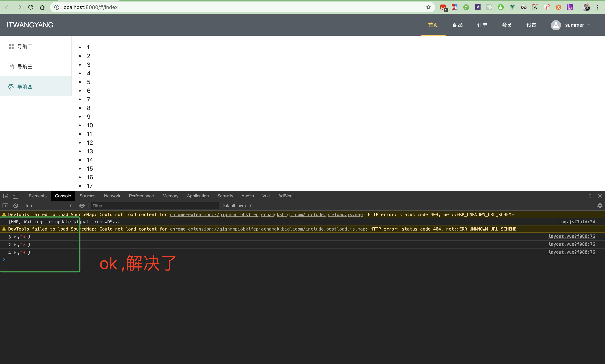Screen dimensions: 605x364
Task: Toggle the device toolbar icon
Action: tap(15, 196)
